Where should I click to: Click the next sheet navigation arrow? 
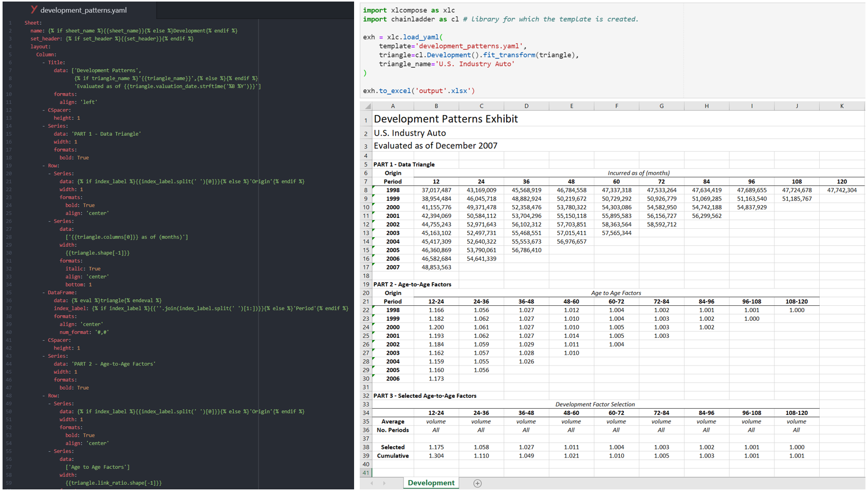tap(384, 483)
